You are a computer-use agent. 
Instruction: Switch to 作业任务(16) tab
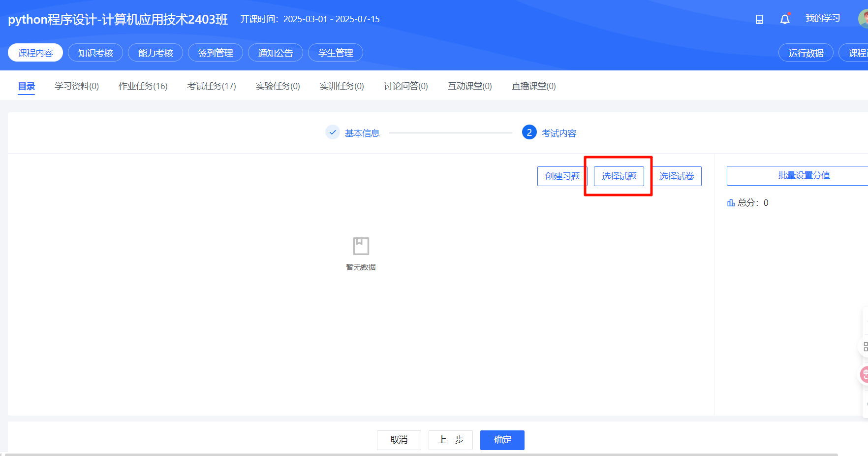[143, 86]
